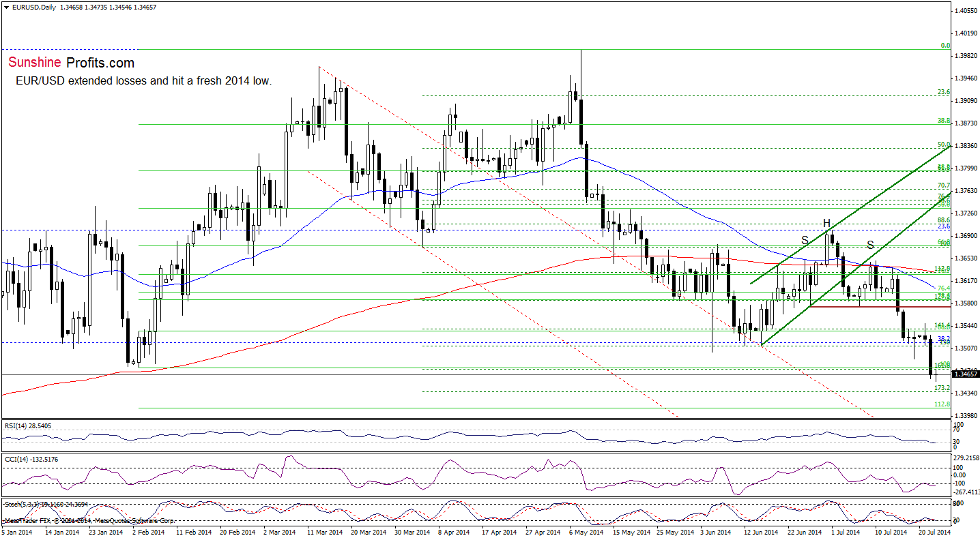Click the -267.4113 CCI scale value
Image resolution: width=980 pixels, height=538 pixels.
pyautogui.click(x=966, y=491)
